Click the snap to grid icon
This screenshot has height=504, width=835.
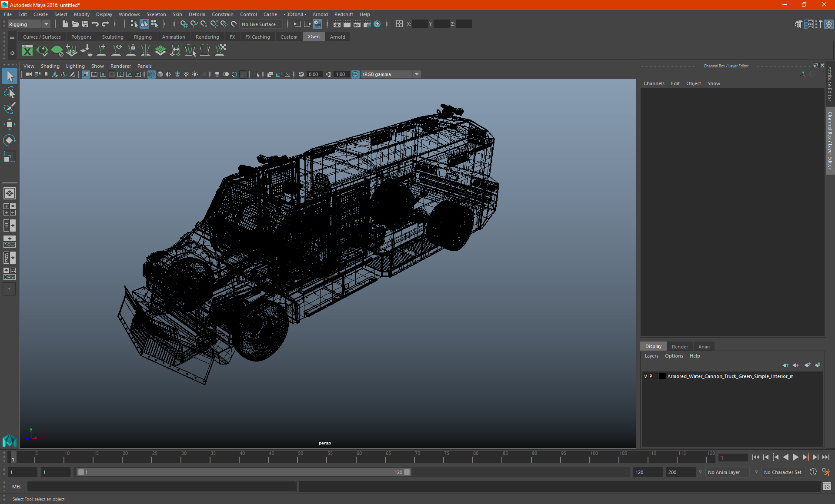(183, 24)
